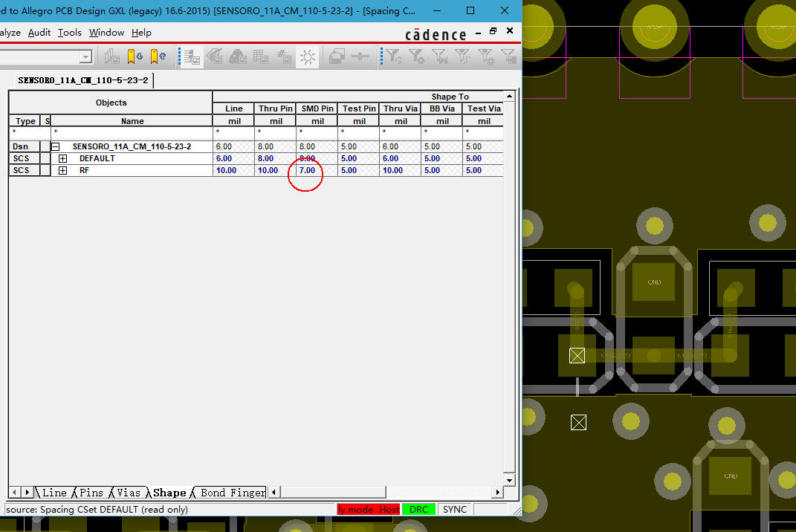Screen dimensions: 796x532
Task: Click the tab-scroll right arrow
Action: [27, 493]
